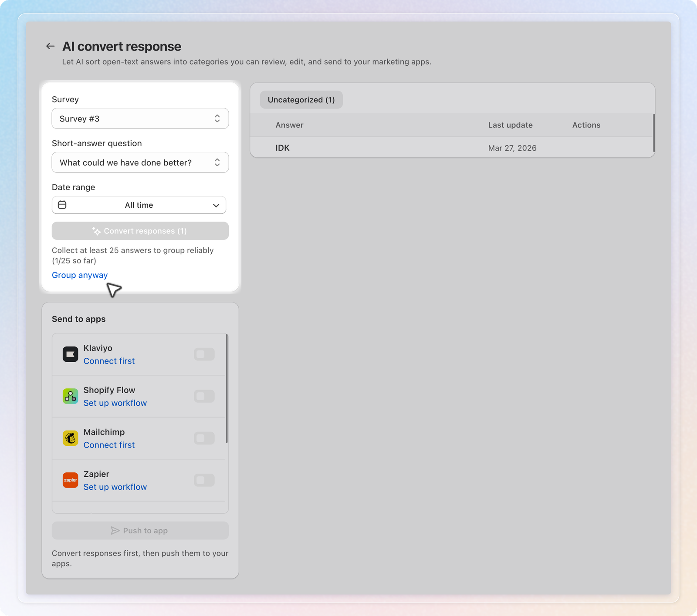
Task: Enable the Zapier toggle switch
Action: coord(204,480)
